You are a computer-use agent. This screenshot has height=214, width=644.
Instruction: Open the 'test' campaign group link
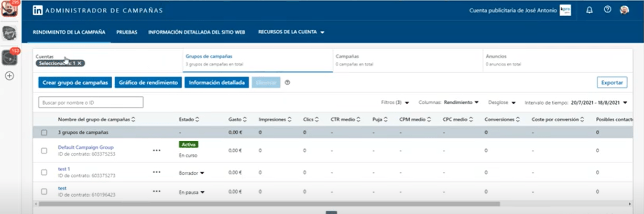(x=62, y=188)
